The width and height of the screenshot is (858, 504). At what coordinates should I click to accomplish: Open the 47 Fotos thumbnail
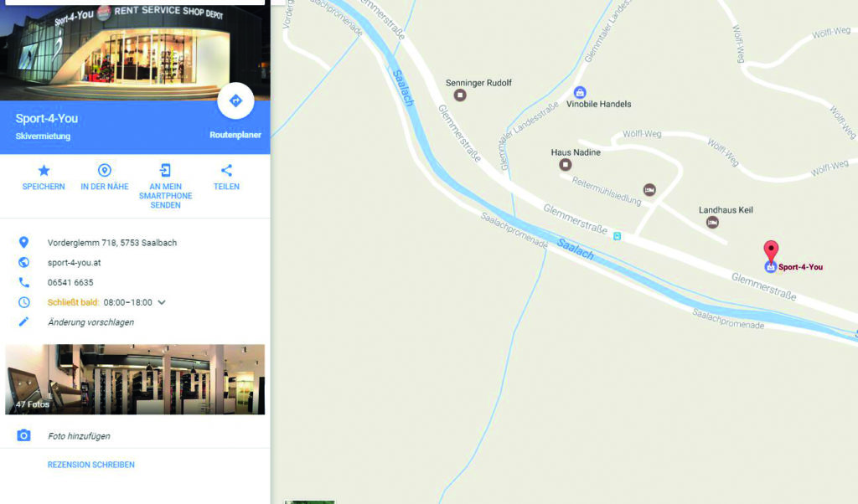pos(135,379)
